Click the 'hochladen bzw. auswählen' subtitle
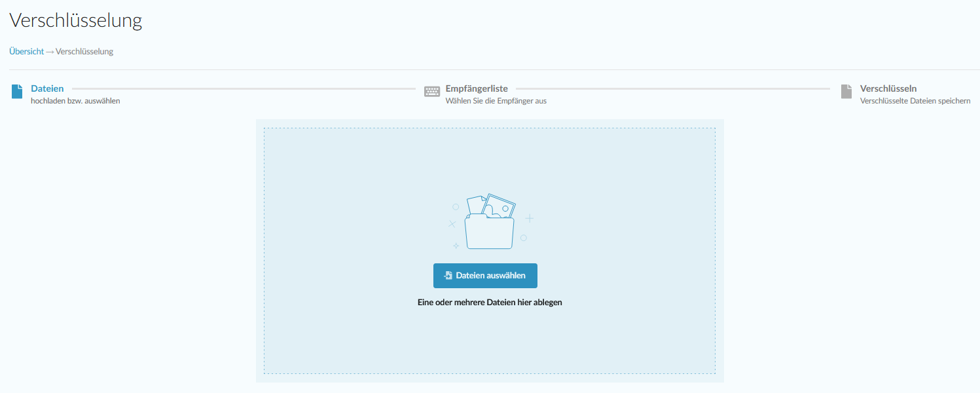980x393 pixels. (75, 101)
